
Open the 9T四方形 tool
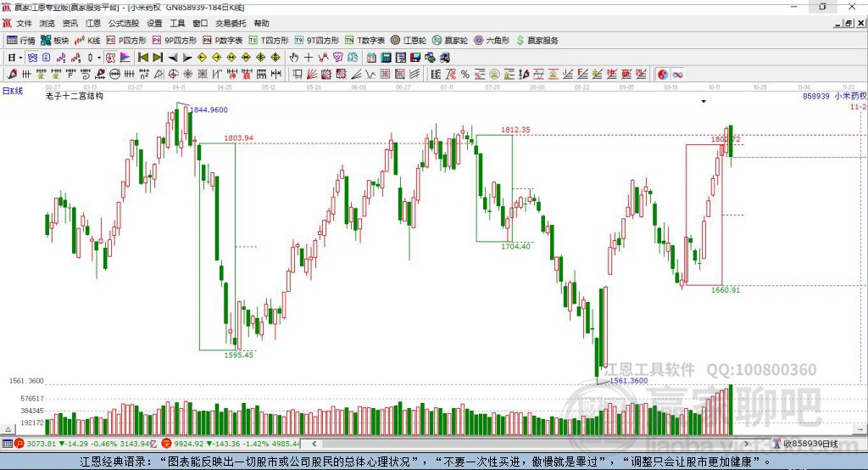tap(316, 41)
